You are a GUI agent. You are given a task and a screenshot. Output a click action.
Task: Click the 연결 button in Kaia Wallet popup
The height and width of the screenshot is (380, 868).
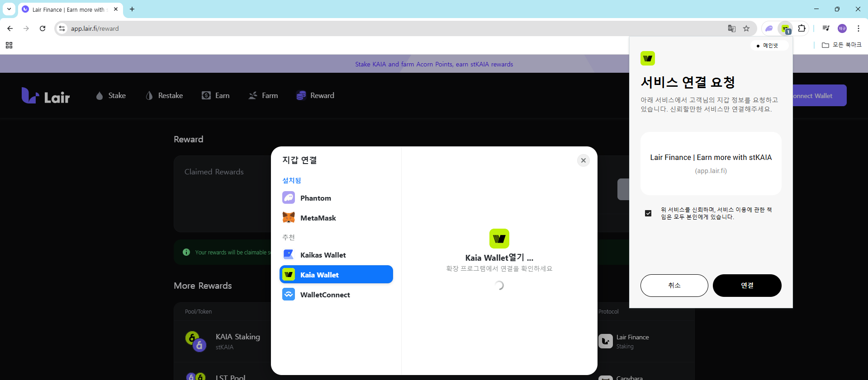click(x=747, y=286)
